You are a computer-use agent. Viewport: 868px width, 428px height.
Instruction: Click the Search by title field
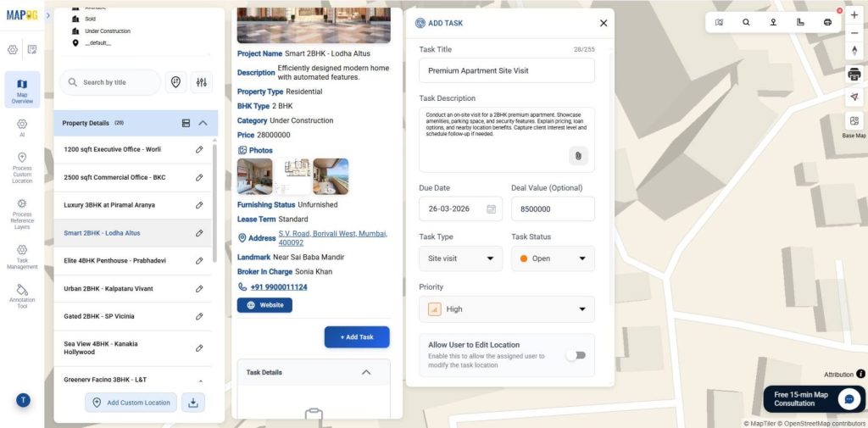[110, 82]
